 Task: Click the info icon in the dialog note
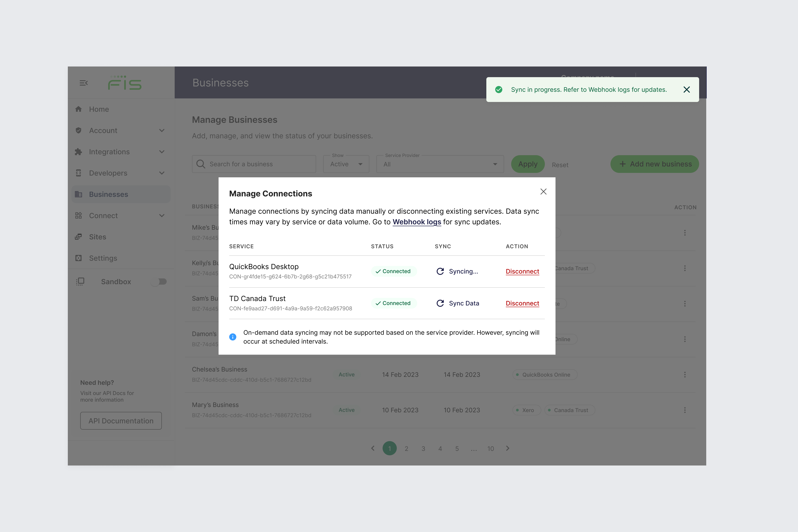click(x=233, y=337)
